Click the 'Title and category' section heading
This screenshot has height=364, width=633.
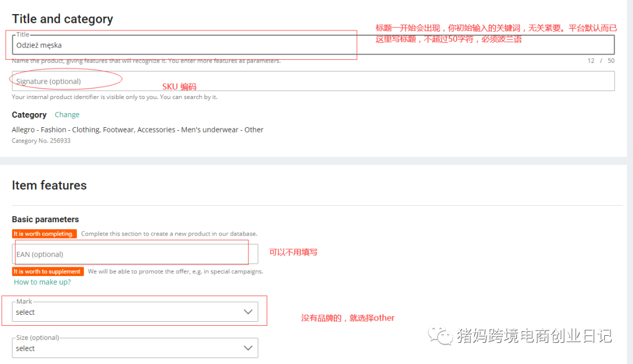62,19
